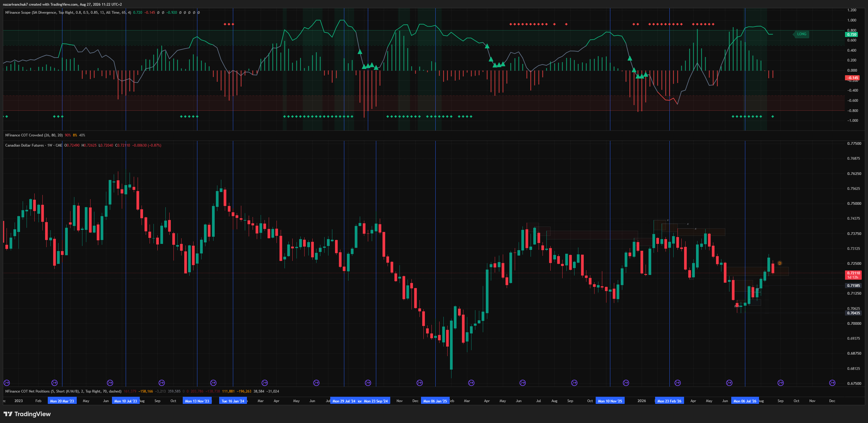
Task: Select the Mon 29 Jul '24 date marker
Action: 344,401
